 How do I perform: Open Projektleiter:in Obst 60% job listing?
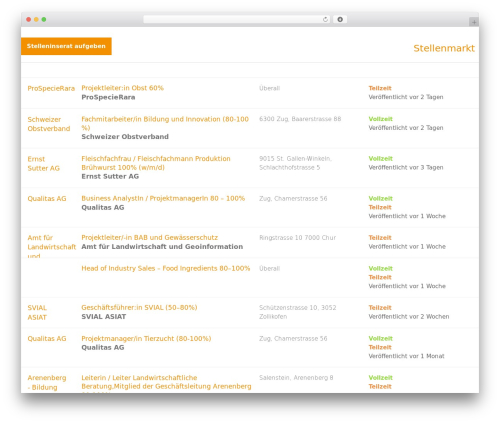pyautogui.click(x=122, y=88)
